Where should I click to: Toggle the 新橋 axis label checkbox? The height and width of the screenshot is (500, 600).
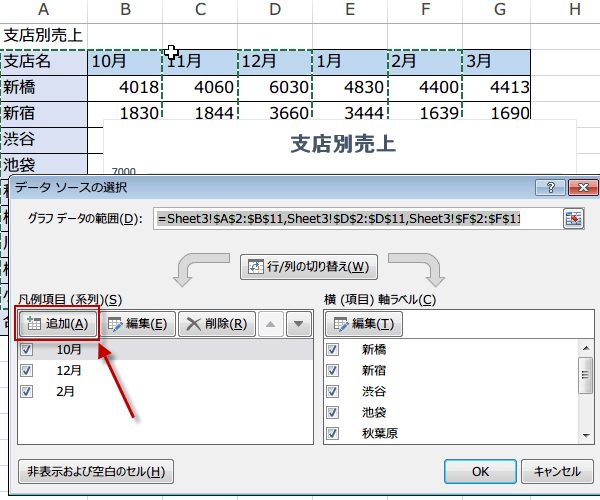(332, 349)
